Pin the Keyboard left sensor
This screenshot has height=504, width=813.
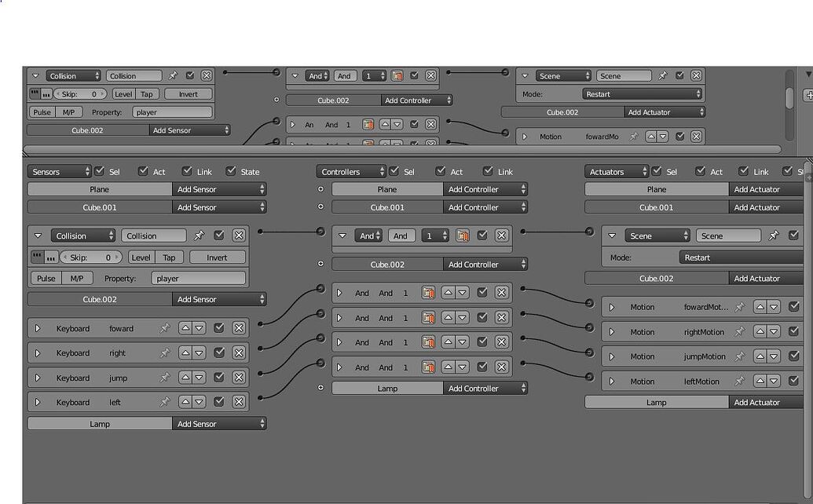click(x=165, y=402)
